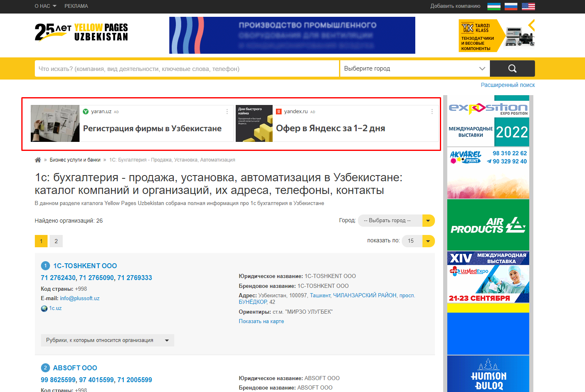Open РЕКЛАМА menu item

tap(76, 6)
